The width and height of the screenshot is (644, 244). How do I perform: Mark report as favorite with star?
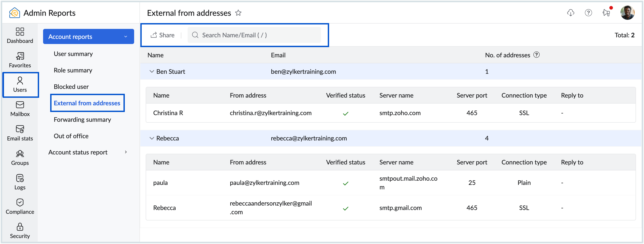pyautogui.click(x=238, y=13)
